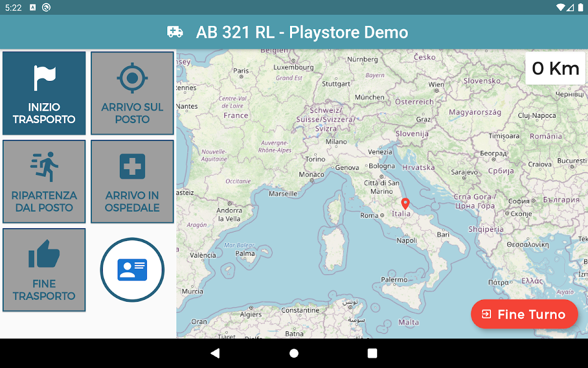
Task: Open the ID card circular button
Action: click(132, 270)
